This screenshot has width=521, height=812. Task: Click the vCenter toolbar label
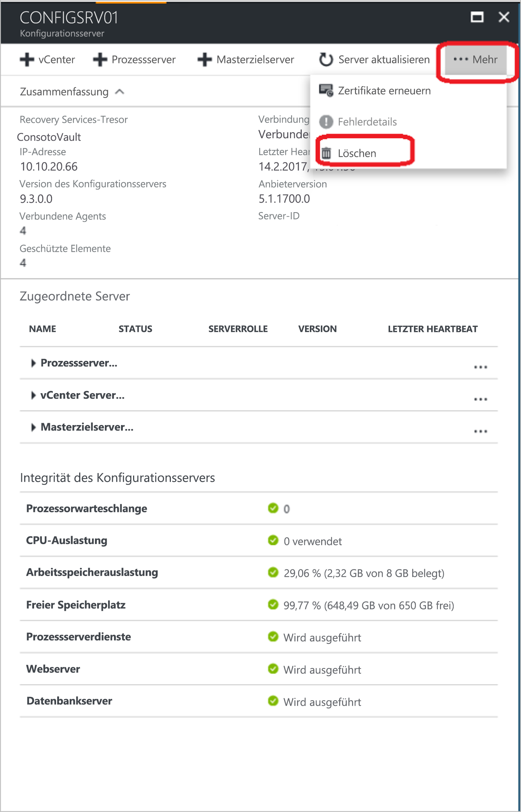point(57,59)
